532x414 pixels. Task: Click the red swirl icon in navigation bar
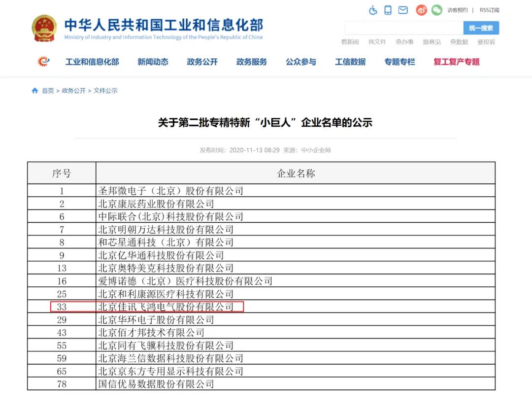[44, 62]
